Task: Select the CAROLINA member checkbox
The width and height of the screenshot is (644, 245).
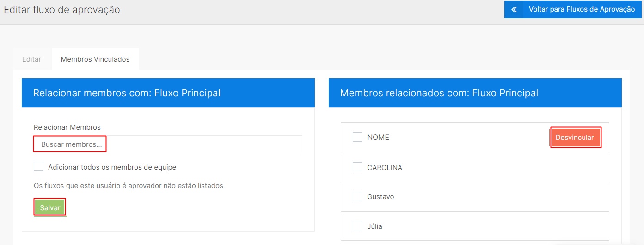Action: point(357,167)
